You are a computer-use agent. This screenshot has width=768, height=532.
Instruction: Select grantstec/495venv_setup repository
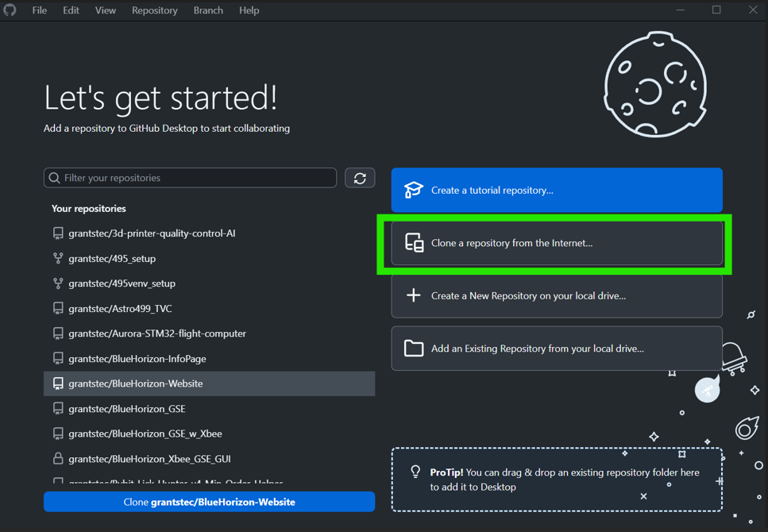[x=209, y=283]
